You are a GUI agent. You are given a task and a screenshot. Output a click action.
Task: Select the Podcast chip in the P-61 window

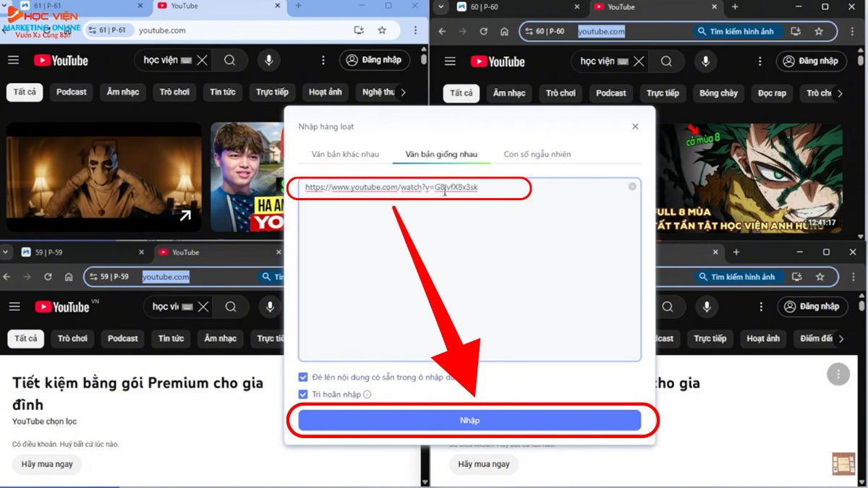(x=72, y=92)
